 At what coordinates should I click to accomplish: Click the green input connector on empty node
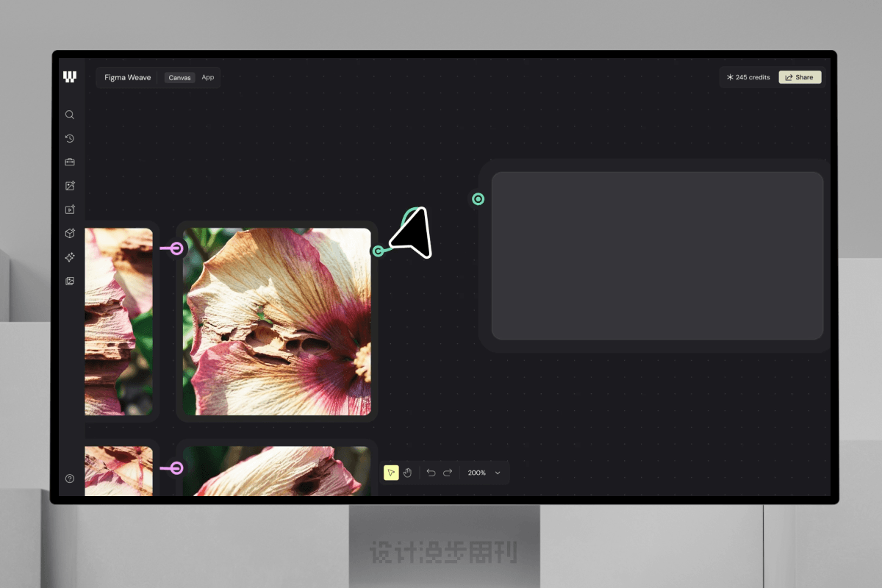(x=478, y=199)
